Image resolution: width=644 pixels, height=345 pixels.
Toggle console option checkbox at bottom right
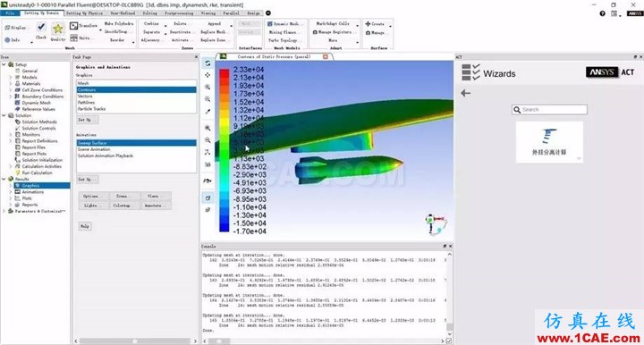click(x=449, y=341)
